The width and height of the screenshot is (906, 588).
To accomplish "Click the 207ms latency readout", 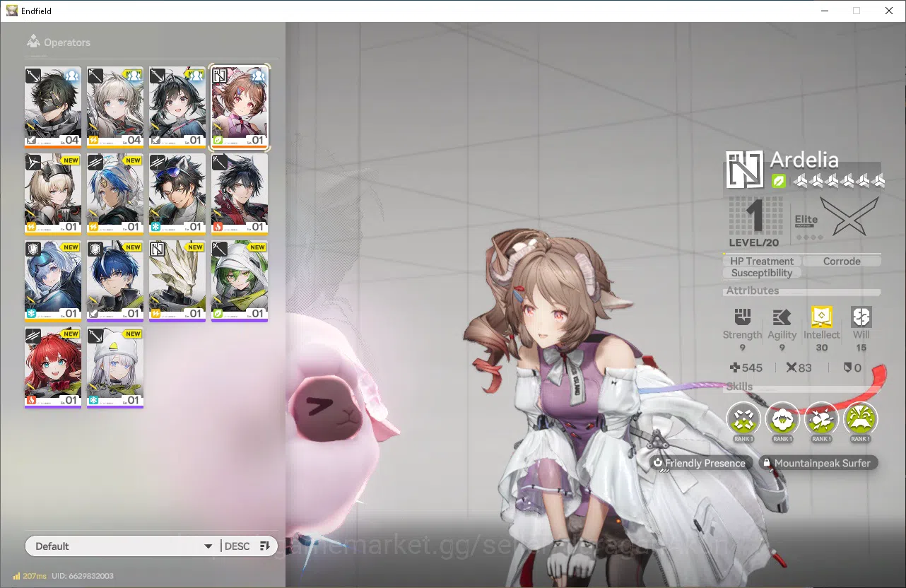I will [35, 576].
